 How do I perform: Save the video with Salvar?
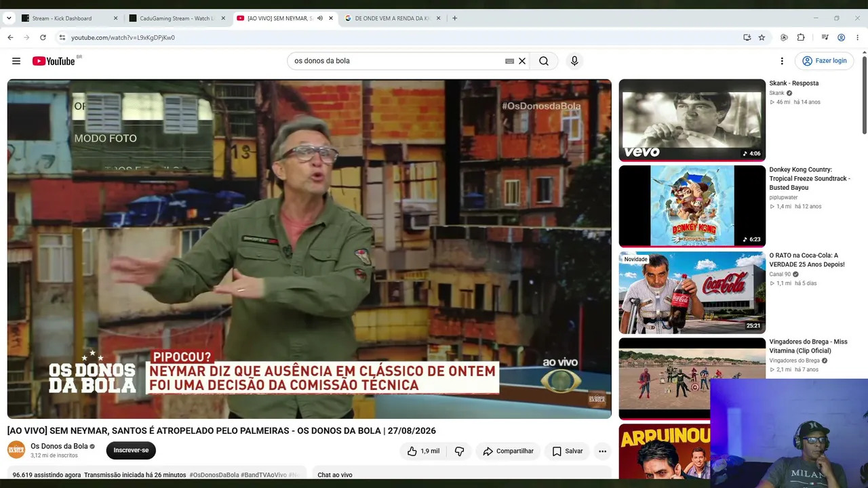point(567,451)
